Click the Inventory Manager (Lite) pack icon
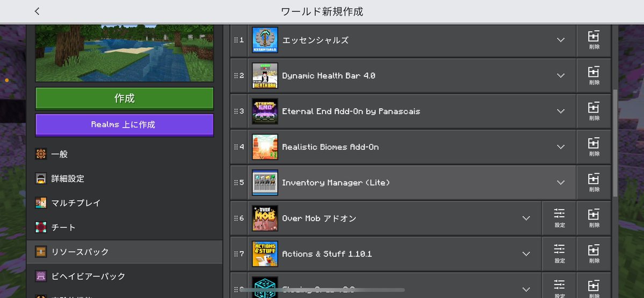The height and width of the screenshot is (298, 644). coord(265,182)
